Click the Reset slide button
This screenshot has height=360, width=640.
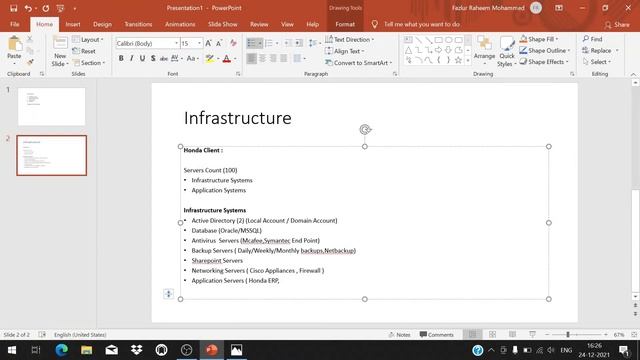[84, 51]
